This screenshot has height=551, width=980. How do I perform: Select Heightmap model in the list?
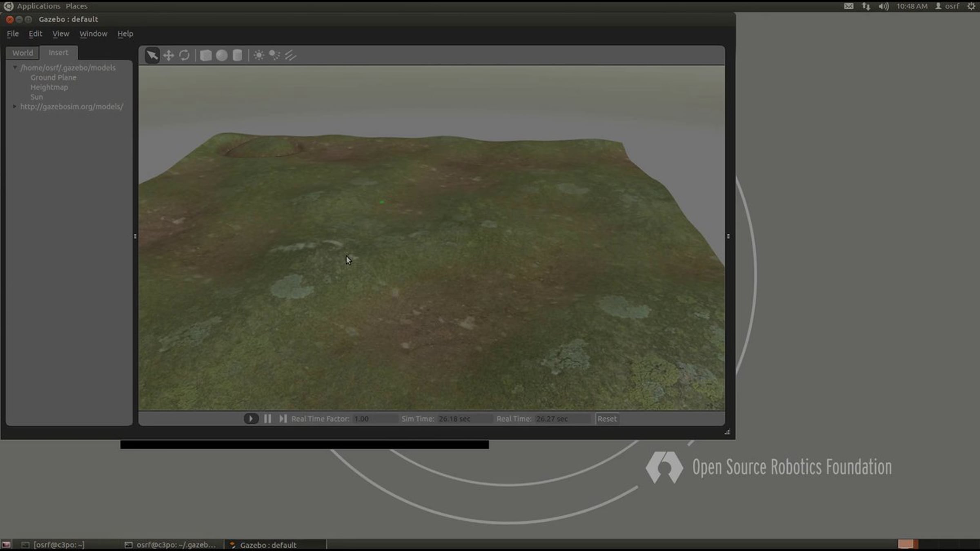(49, 87)
